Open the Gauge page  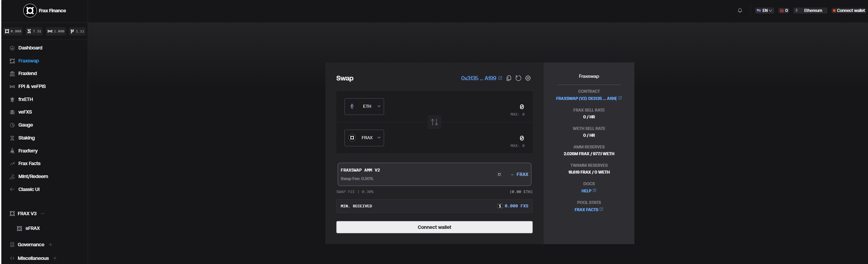tap(26, 125)
